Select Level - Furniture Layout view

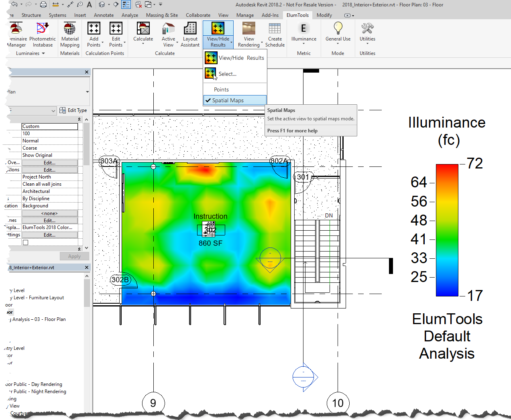click(39, 298)
